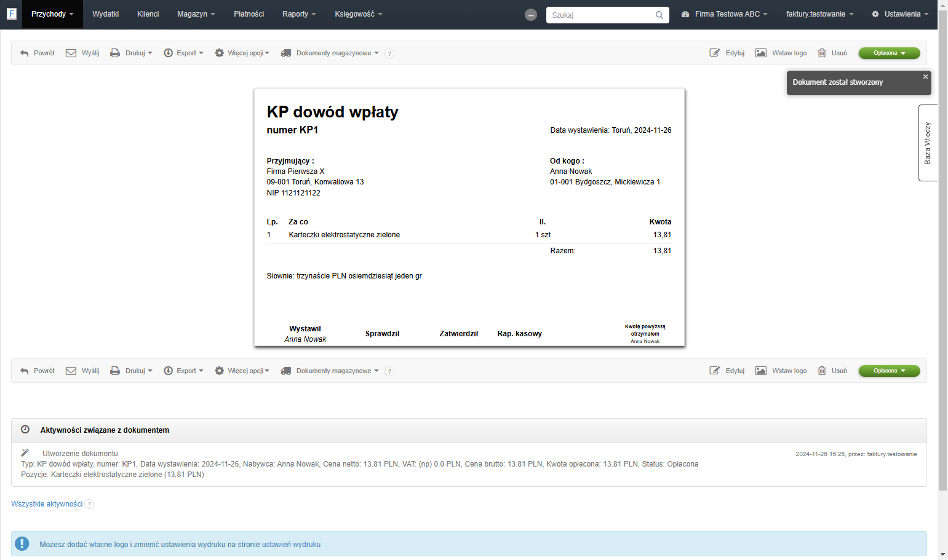This screenshot has height=560, width=948.
Task: Open the Baza Wiedzy side tab
Action: (928, 143)
